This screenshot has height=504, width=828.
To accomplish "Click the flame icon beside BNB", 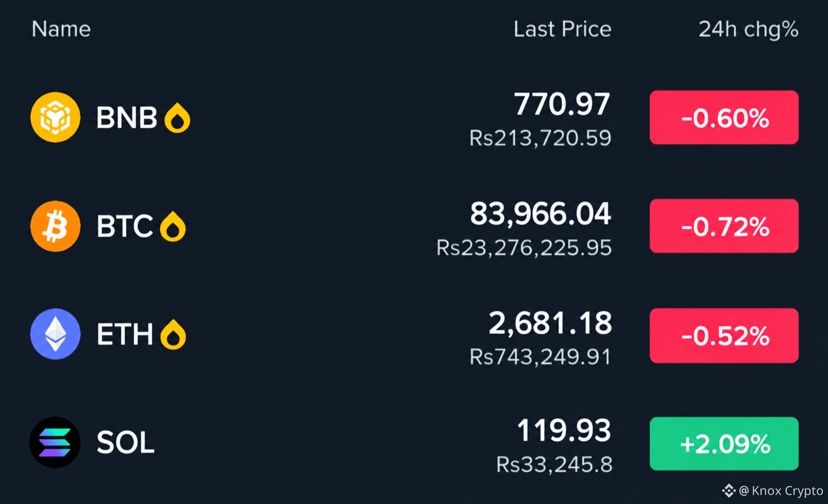I will (177, 118).
